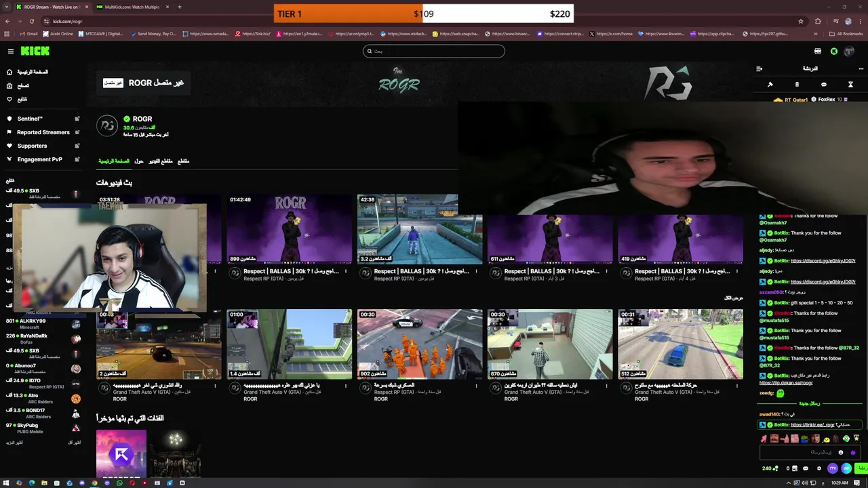
Task: Open the user profile avatar in header
Action: (x=849, y=52)
